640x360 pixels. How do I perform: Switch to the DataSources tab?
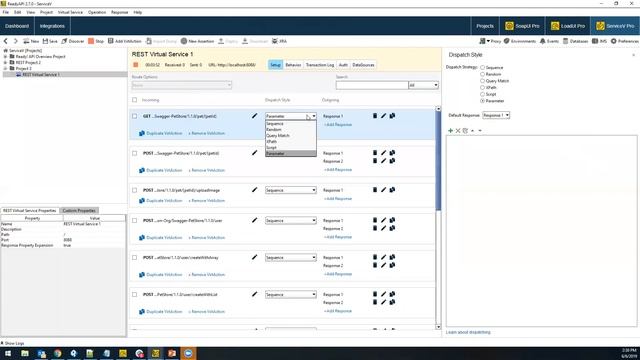tap(363, 65)
